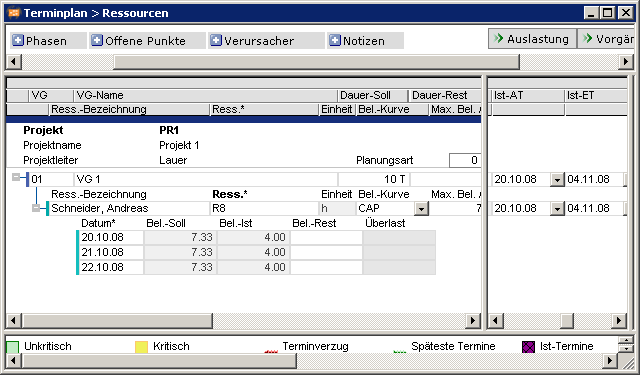Click Datum cell 22.10.08

[x=111, y=267]
